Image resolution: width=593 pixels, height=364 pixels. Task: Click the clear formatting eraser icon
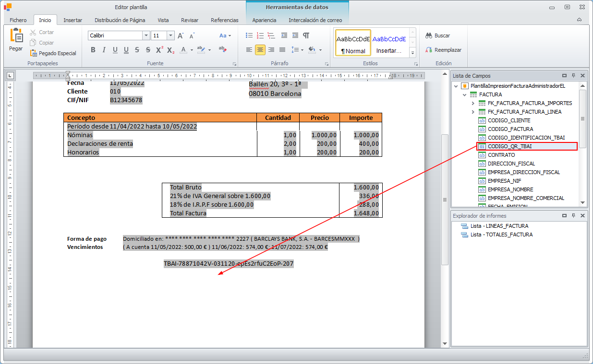click(x=222, y=49)
